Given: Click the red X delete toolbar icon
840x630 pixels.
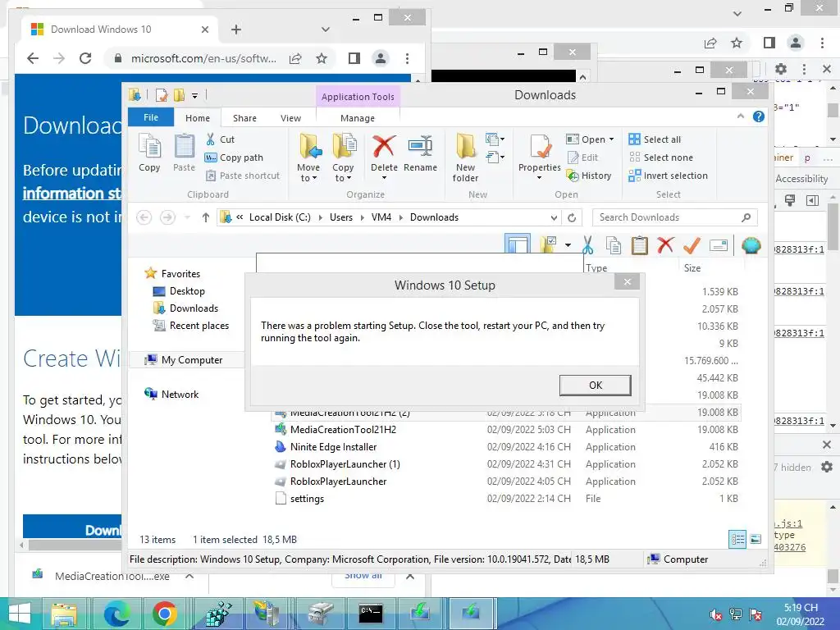Looking at the screenshot, I should click(665, 245).
